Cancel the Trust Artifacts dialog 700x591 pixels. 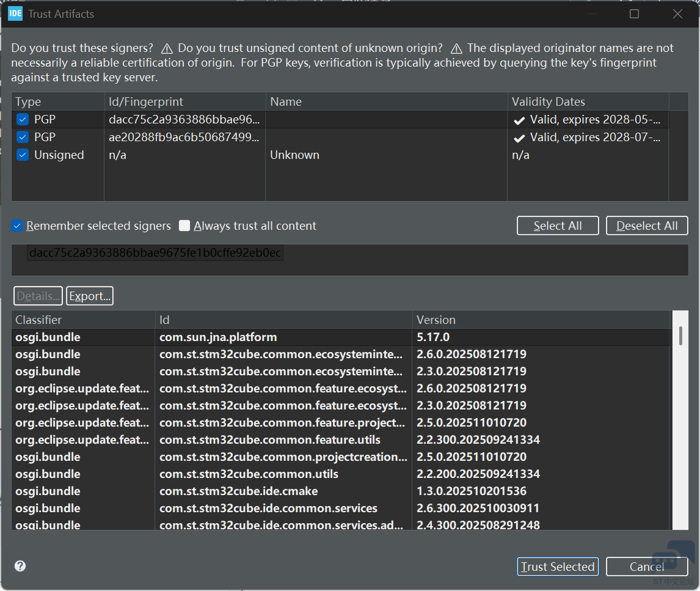click(646, 567)
